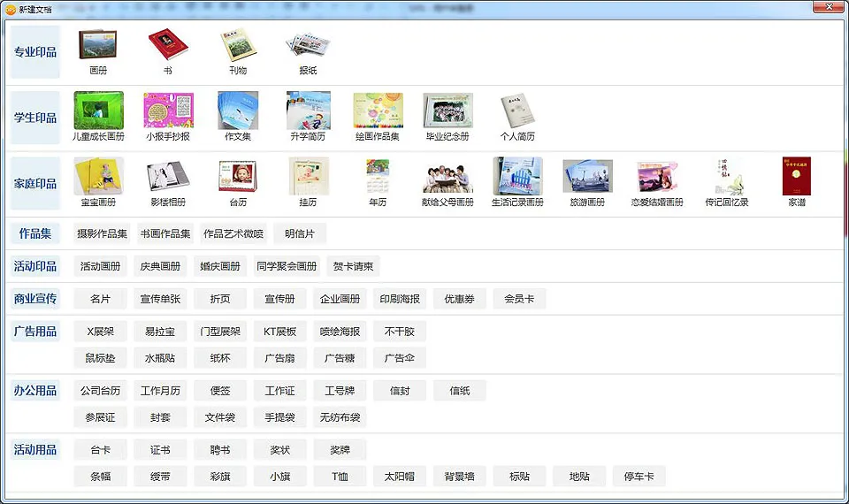The width and height of the screenshot is (849, 504).
Task: Click the 工作证 work badge button
Action: tap(279, 391)
